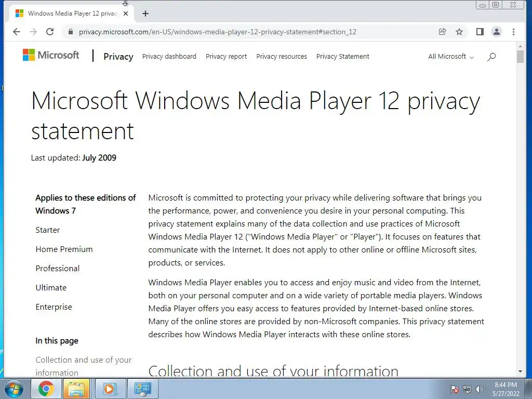Click the 'In this page' heading
This screenshot has width=532, height=399.
[x=57, y=341]
